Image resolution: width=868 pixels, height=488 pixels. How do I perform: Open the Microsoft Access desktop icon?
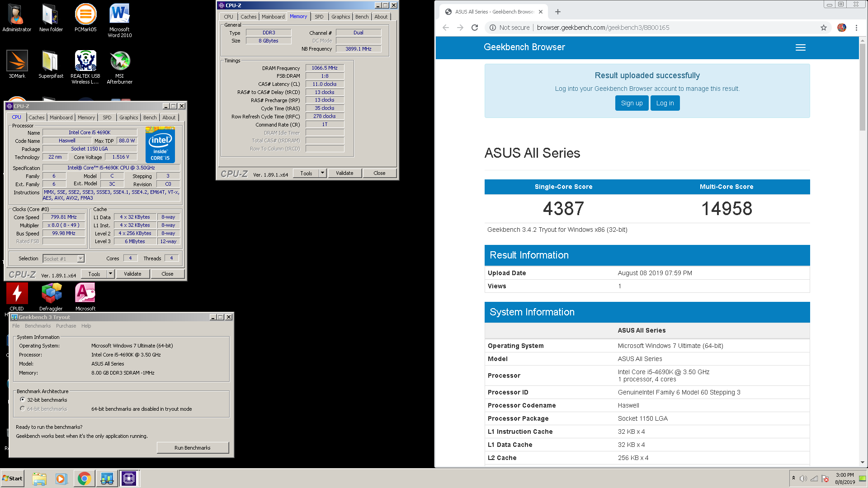85,297
